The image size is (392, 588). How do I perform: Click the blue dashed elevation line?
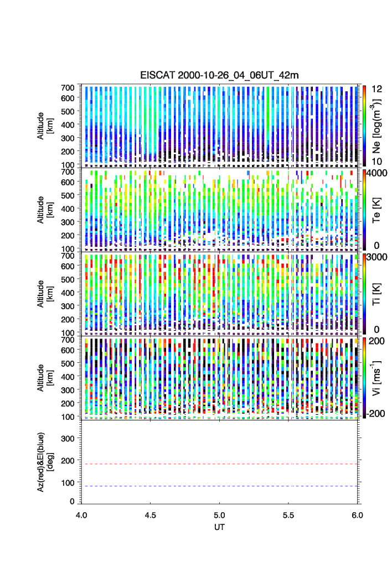coord(221,486)
